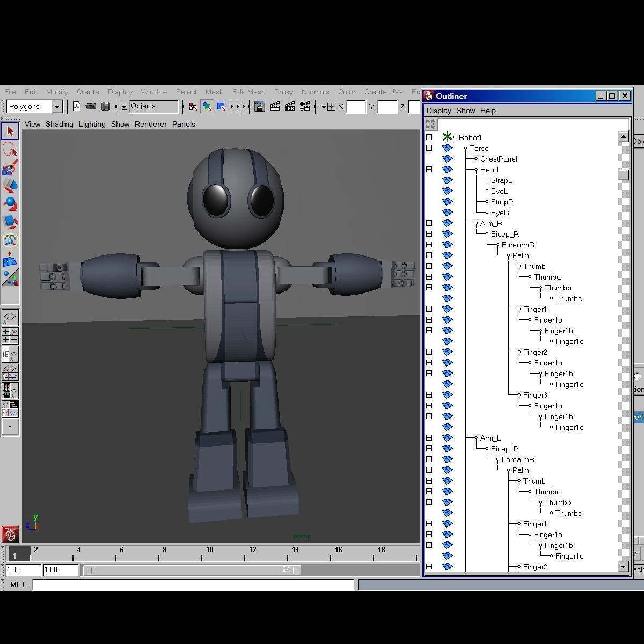
Task: Enable select by hierarchy mode
Action: pos(193,106)
